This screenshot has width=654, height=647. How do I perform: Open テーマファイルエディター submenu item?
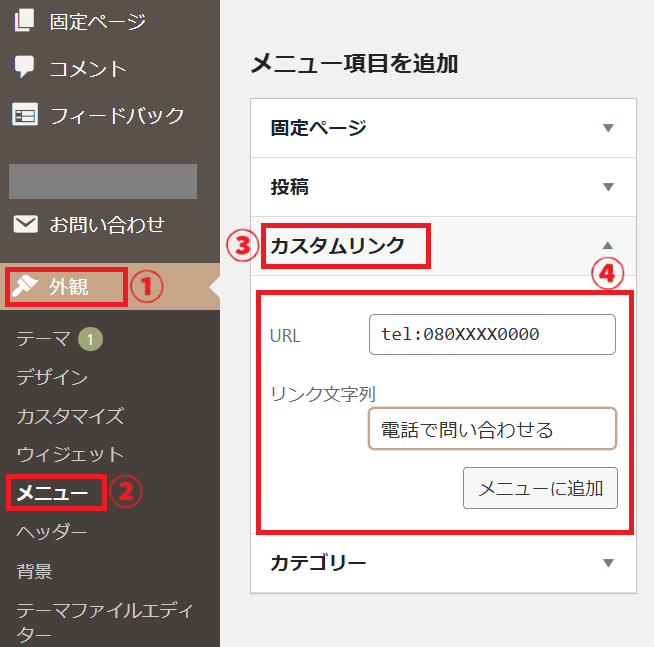pos(105,622)
